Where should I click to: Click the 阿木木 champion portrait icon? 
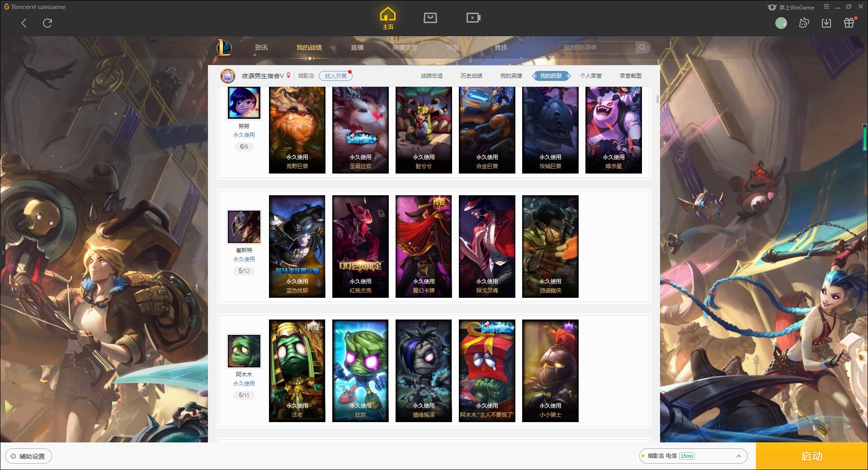pyautogui.click(x=244, y=351)
